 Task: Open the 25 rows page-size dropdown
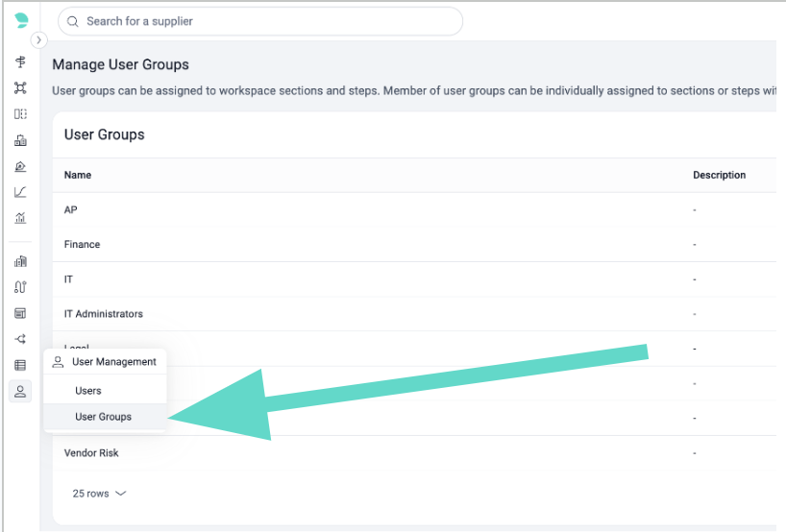pyautogui.click(x=99, y=494)
